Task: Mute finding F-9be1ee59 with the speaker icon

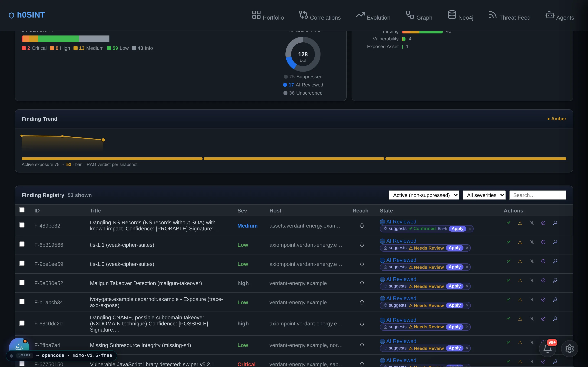Action: pos(532,261)
